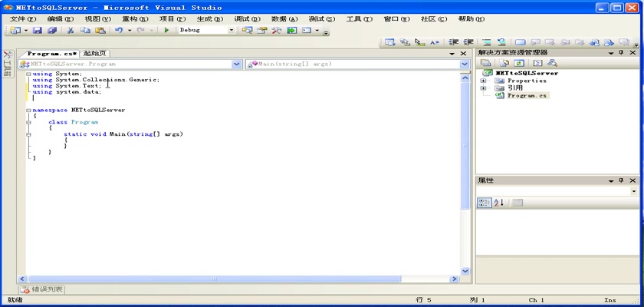Viewport: 644px width, 307px height.
Task: Open the 文件(F) menu
Action: pos(22,19)
